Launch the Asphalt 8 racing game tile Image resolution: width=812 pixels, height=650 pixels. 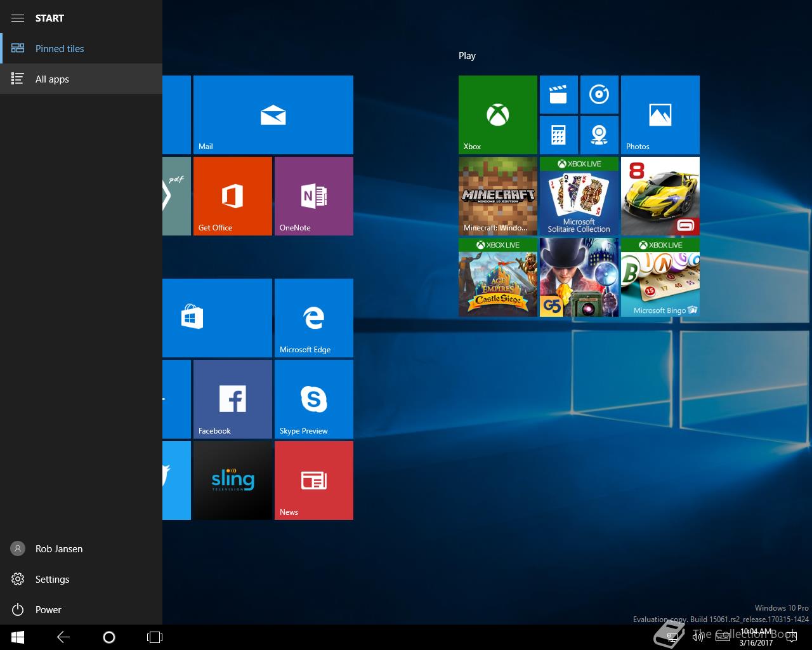(x=660, y=196)
